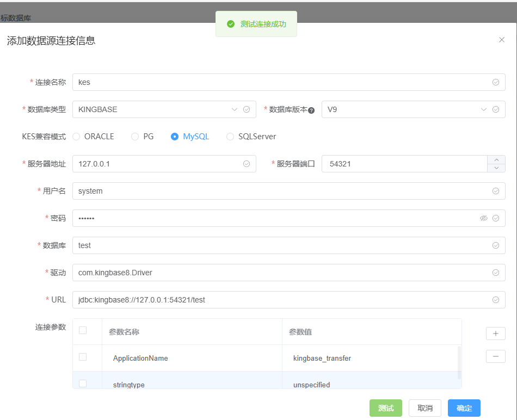Toggle password visibility eye icon
Viewport: 517px width, 420px height.
pos(483,218)
